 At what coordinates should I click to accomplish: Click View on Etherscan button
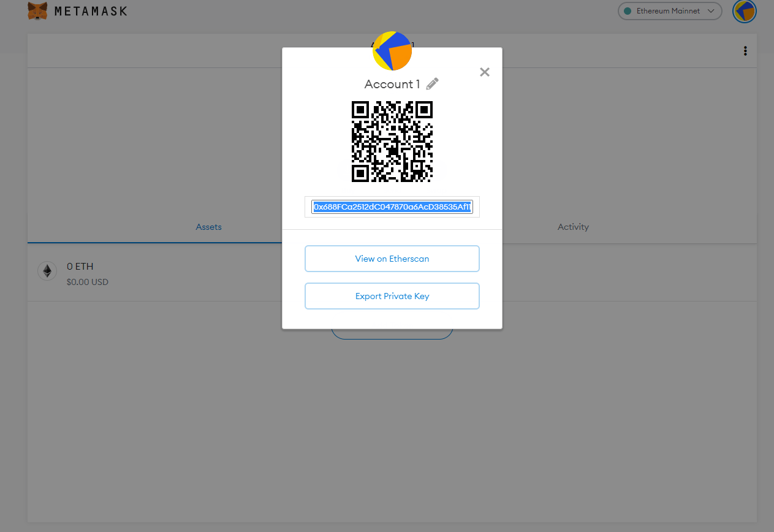(392, 259)
